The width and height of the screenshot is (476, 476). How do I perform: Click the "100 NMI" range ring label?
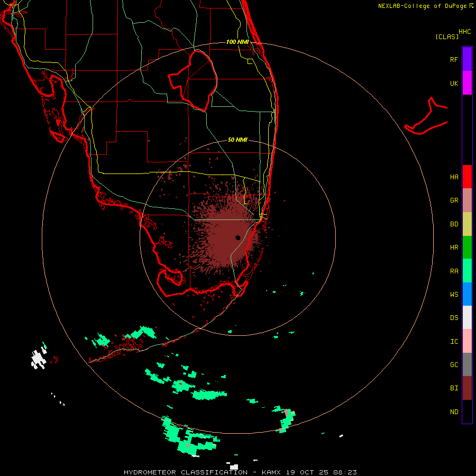coord(237,42)
